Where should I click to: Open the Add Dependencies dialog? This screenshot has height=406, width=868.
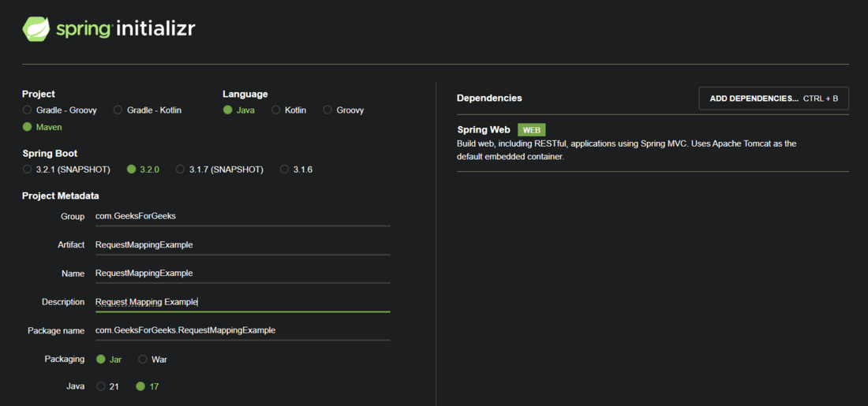pyautogui.click(x=774, y=99)
